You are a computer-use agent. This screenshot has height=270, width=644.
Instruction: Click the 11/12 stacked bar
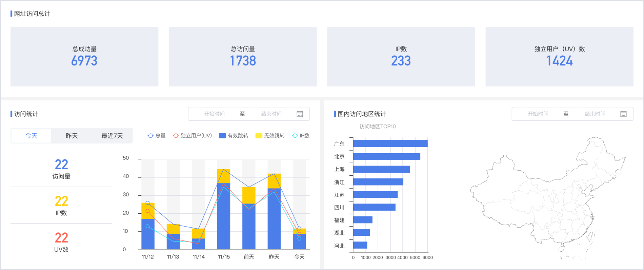click(x=148, y=226)
